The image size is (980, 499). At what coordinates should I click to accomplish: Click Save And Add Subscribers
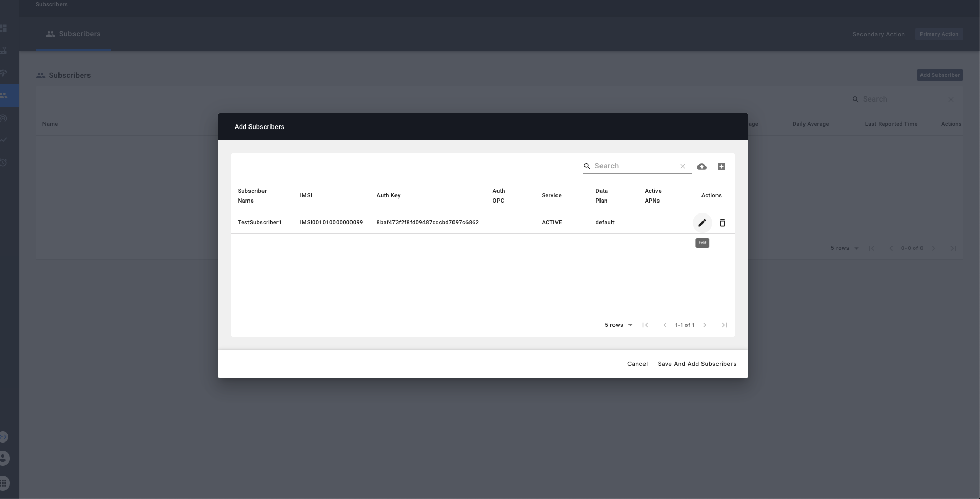tap(696, 364)
